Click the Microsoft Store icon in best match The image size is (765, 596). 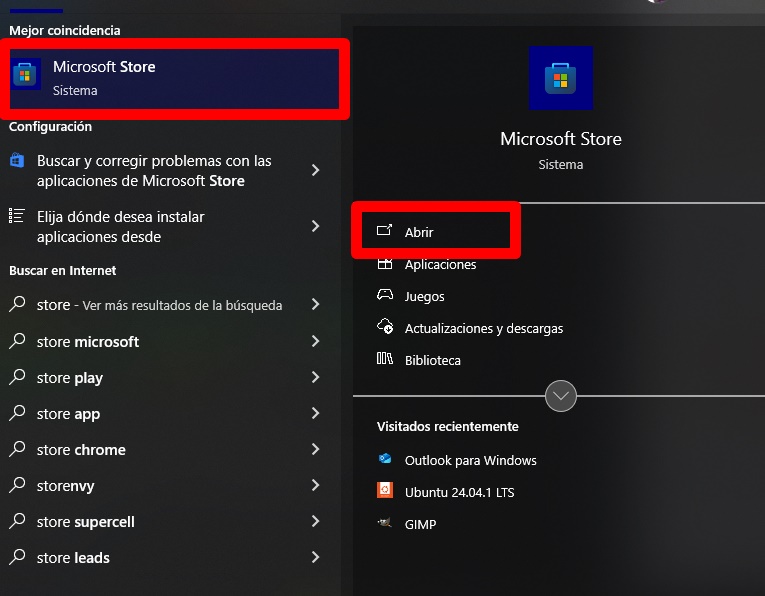click(25, 75)
